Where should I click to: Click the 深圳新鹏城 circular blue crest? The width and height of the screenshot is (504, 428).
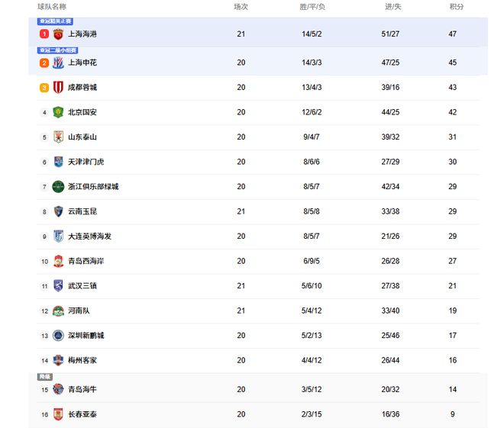[x=58, y=336]
